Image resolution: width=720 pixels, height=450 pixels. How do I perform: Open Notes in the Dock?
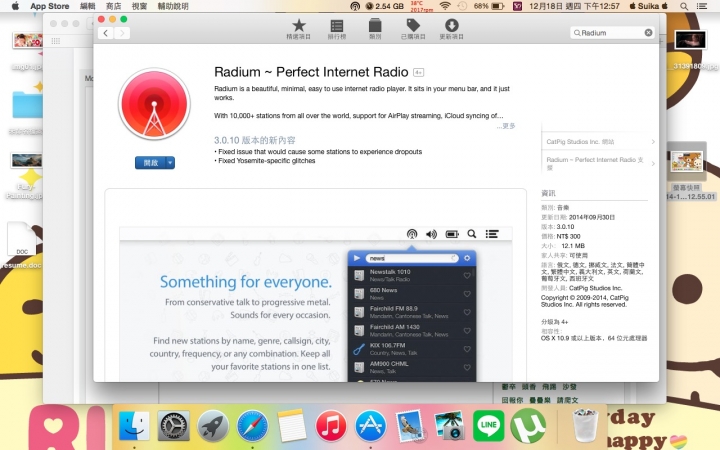tap(292, 426)
